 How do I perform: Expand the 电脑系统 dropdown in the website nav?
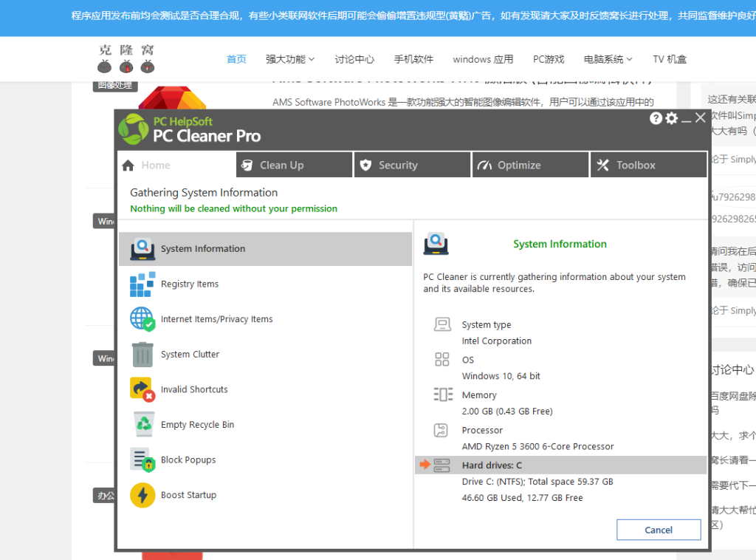coord(608,59)
